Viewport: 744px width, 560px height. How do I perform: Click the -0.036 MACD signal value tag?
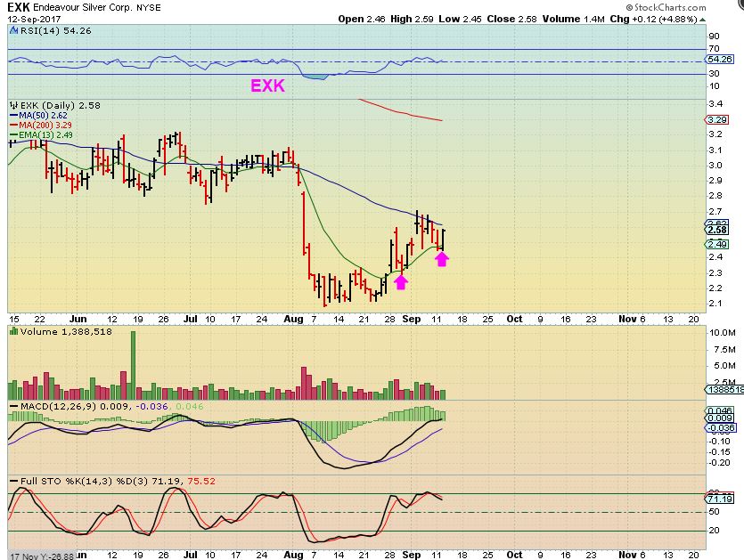pyautogui.click(x=721, y=427)
